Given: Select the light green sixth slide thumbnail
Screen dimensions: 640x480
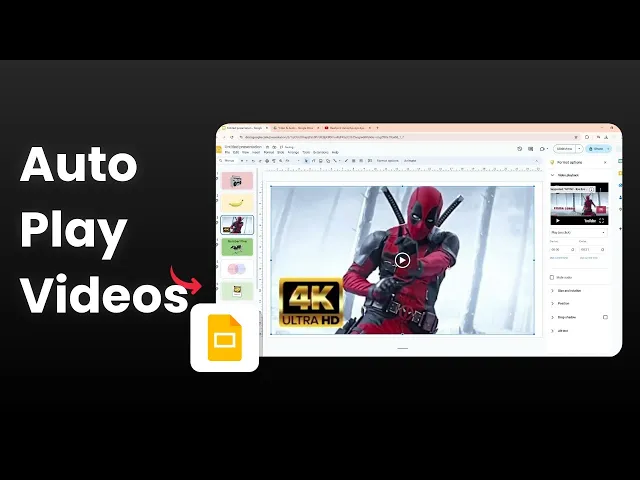Looking at the screenshot, I should click(x=237, y=291).
